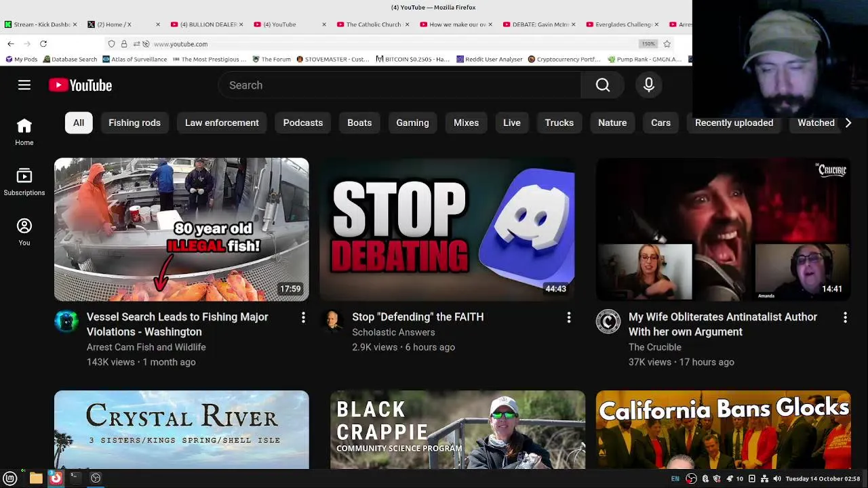
Task: Play the STOP DEBATING video thumbnail
Action: coord(447,229)
